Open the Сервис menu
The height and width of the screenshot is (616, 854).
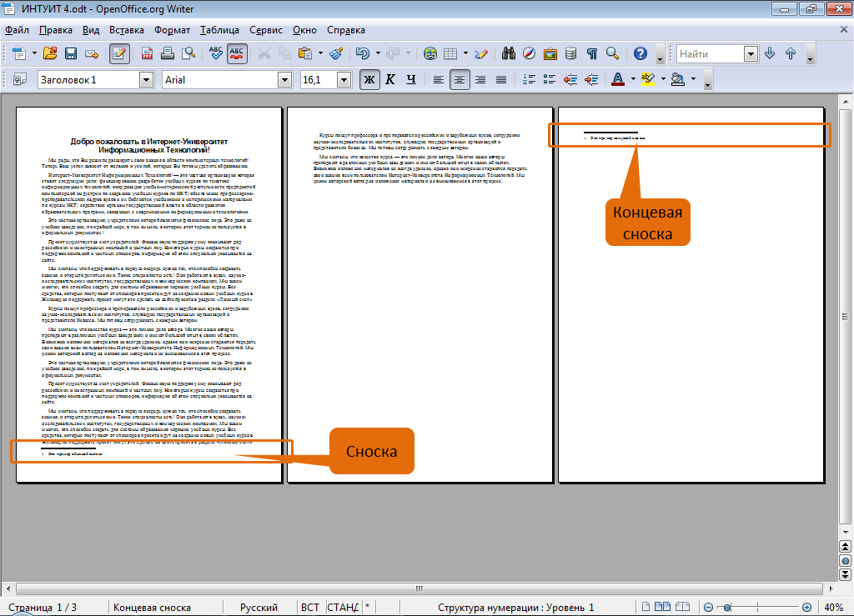(x=266, y=30)
